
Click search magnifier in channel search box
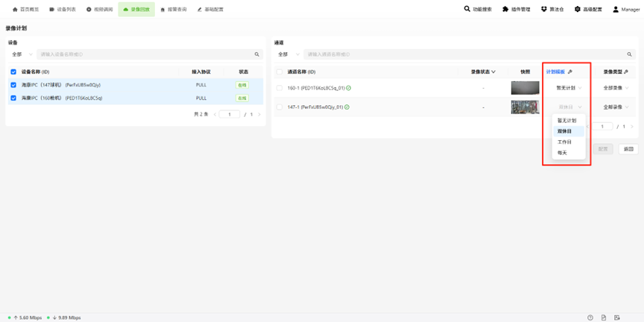tap(629, 54)
